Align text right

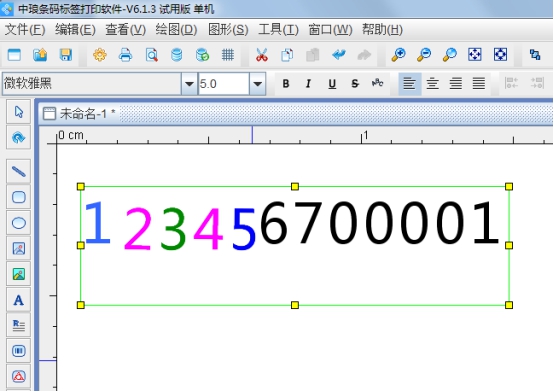[x=456, y=84]
